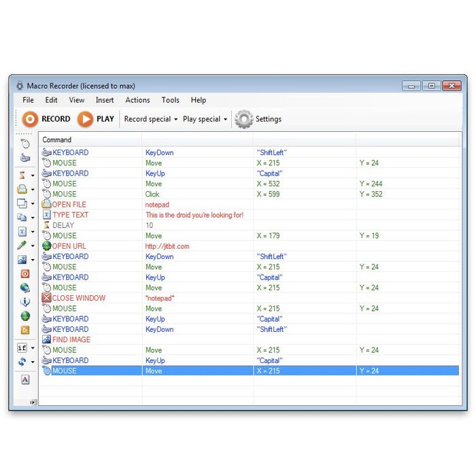Viewport: 476px width, 476px height.
Task: Open dropdown arrow next to type text icon
Action: (33, 232)
